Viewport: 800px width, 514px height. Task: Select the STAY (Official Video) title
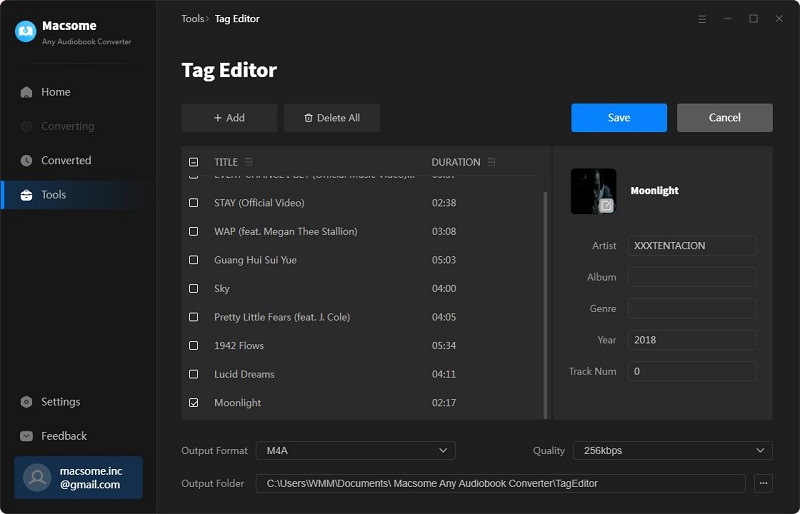(259, 203)
